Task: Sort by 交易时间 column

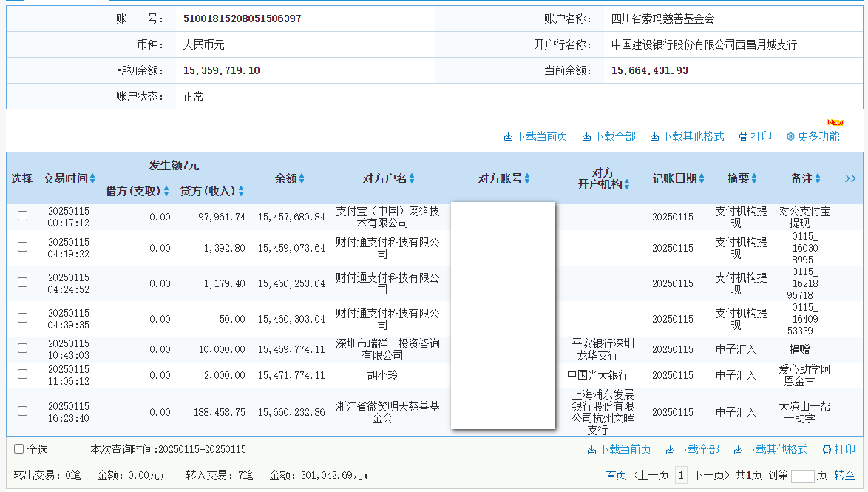Action: coord(92,178)
